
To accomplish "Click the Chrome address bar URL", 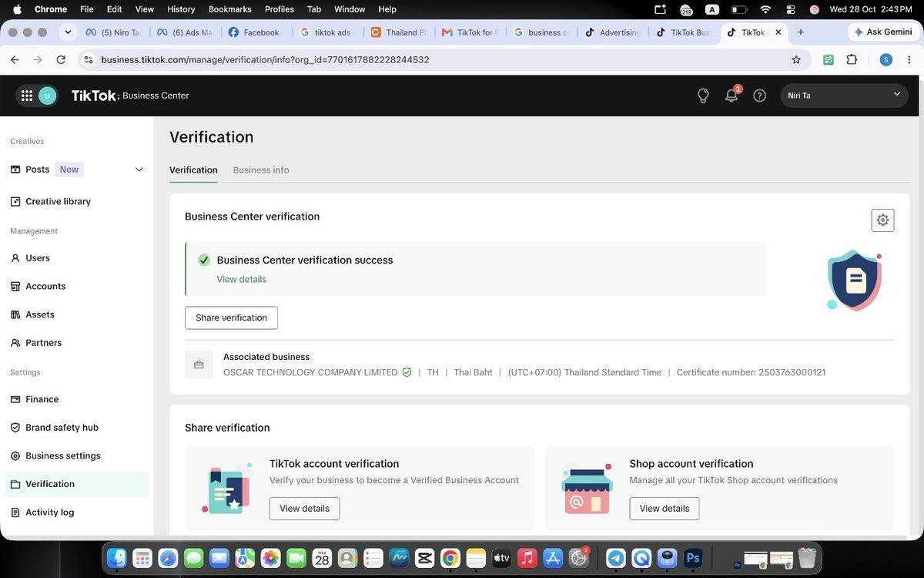I will (x=265, y=59).
